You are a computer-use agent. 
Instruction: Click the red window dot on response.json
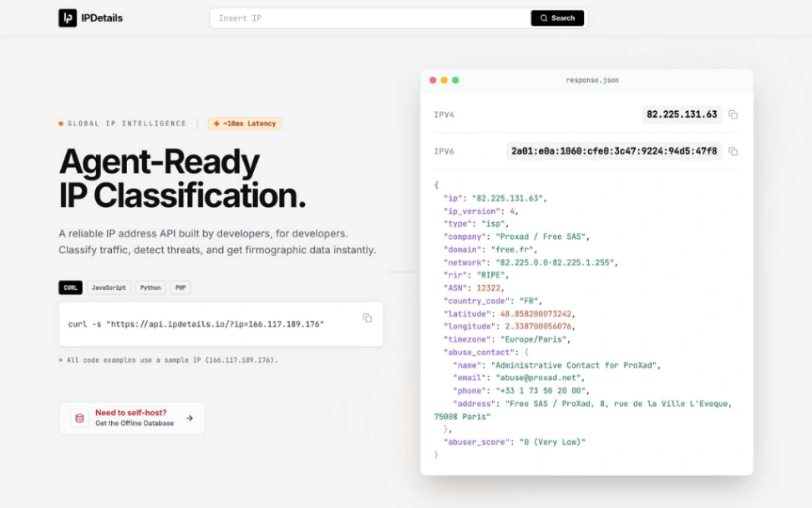pyautogui.click(x=433, y=80)
